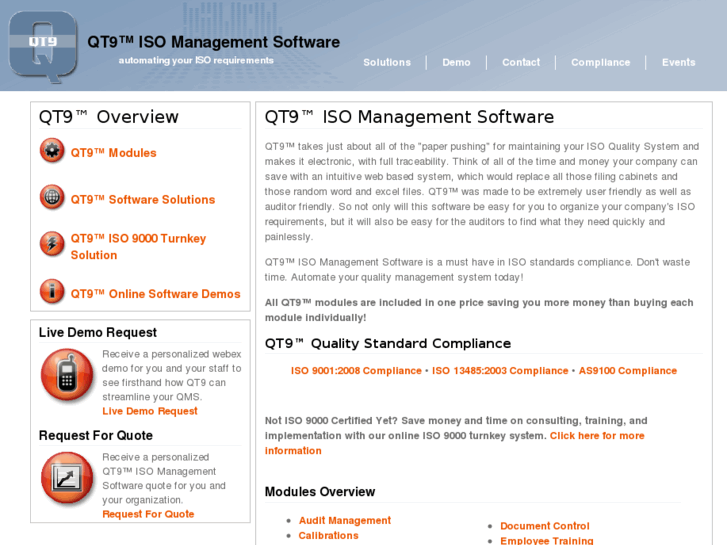The height and width of the screenshot is (545, 727).
Task: Click the lightning icon beside Turnkey Solution
Action: pyautogui.click(x=52, y=244)
